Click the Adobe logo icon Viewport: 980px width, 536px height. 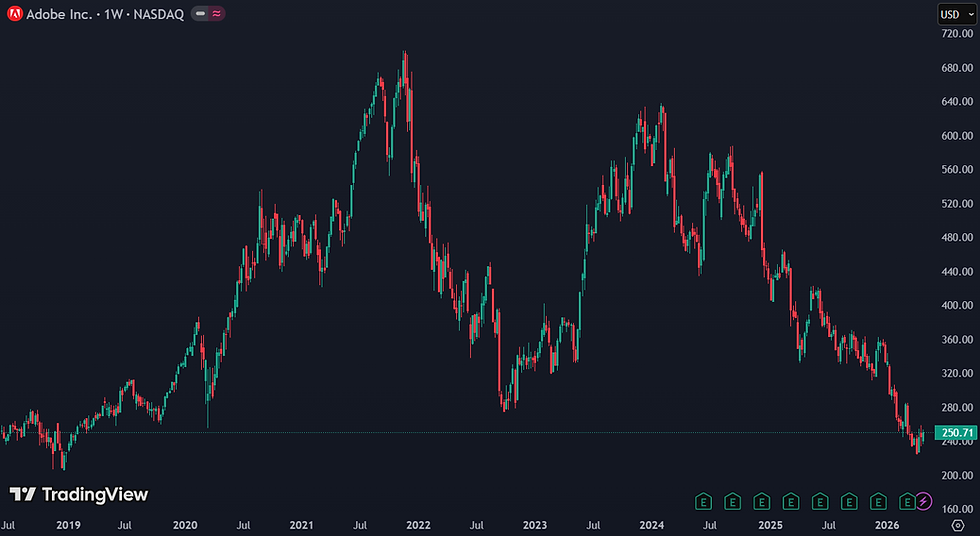pos(15,14)
